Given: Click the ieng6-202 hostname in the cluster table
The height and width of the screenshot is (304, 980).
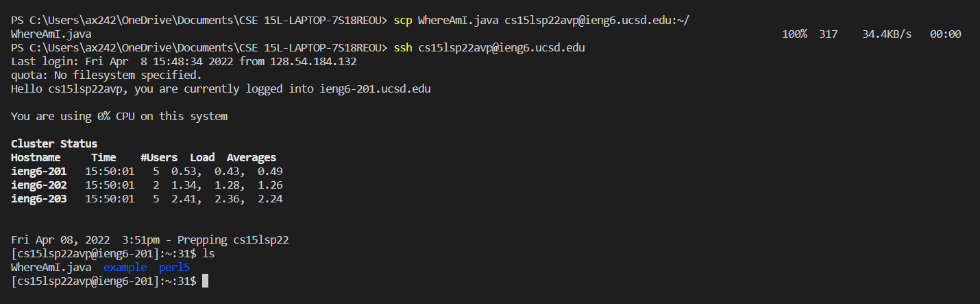Looking at the screenshot, I should click(x=39, y=185).
